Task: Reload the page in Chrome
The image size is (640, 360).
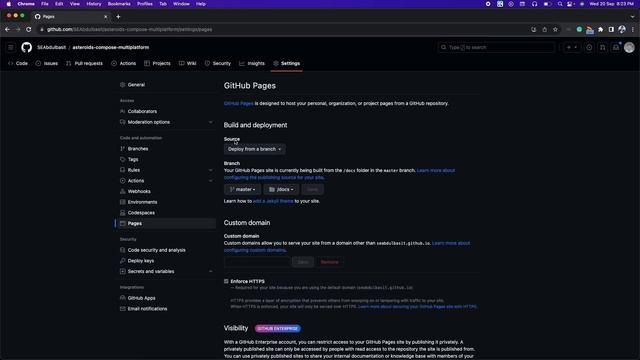Action: (x=29, y=29)
